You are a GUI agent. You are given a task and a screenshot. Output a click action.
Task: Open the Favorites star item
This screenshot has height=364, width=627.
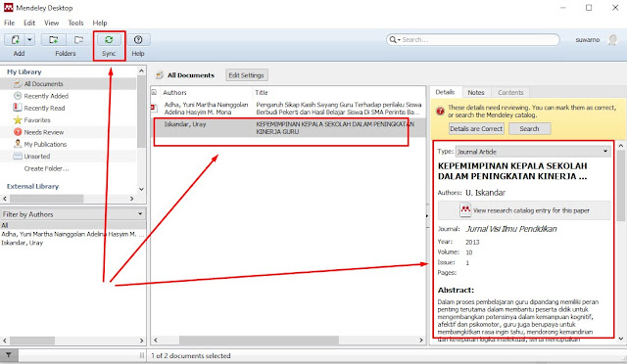[x=37, y=120]
